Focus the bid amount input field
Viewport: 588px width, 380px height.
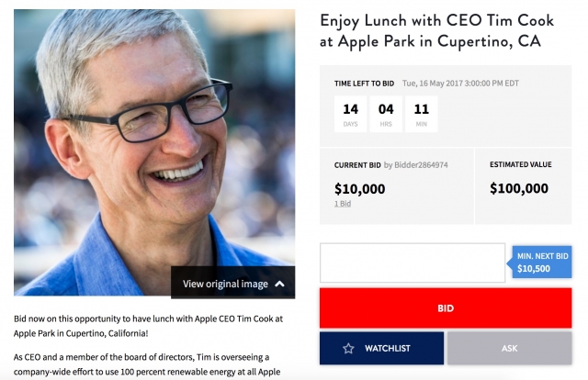(413, 263)
